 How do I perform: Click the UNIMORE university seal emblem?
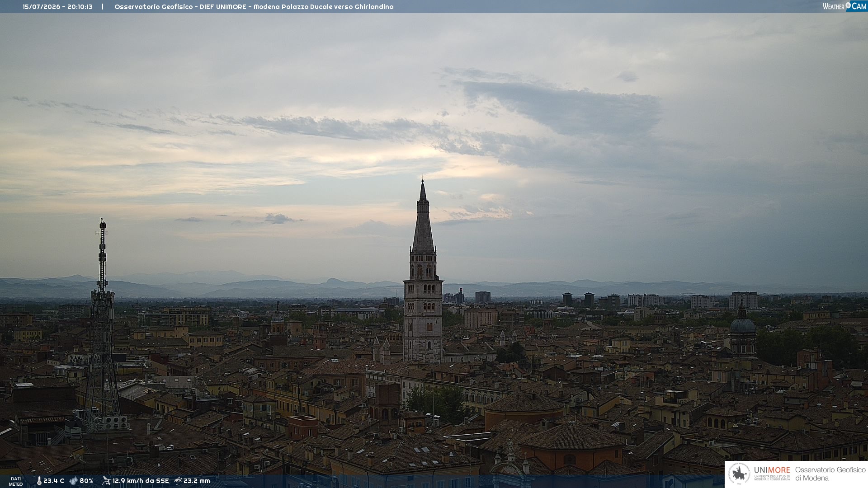pyautogui.click(x=739, y=474)
